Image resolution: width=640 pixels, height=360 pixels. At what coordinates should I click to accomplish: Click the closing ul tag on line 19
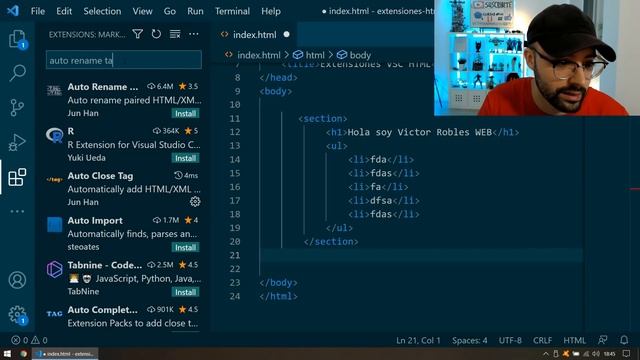tap(339, 228)
